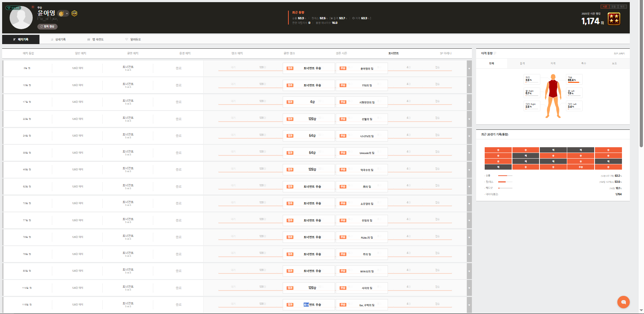The height and width of the screenshot is (314, 644).
Task: Click the 가슴 88.4% hit rate bar
Action: (574, 82)
